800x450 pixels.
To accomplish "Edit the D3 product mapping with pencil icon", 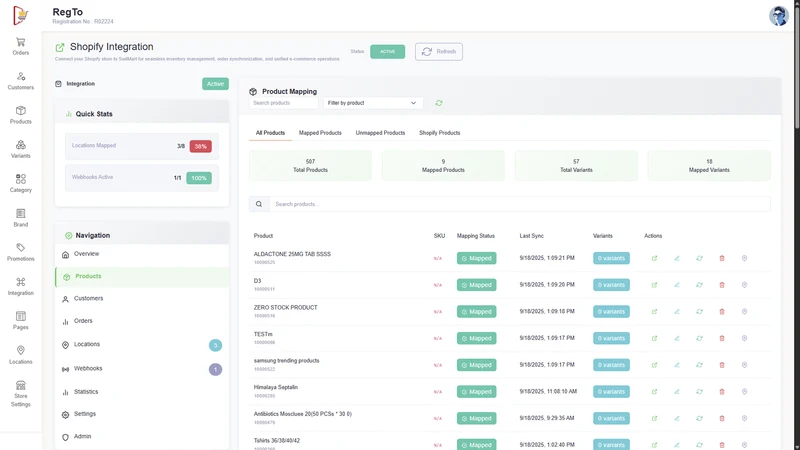I will click(677, 285).
